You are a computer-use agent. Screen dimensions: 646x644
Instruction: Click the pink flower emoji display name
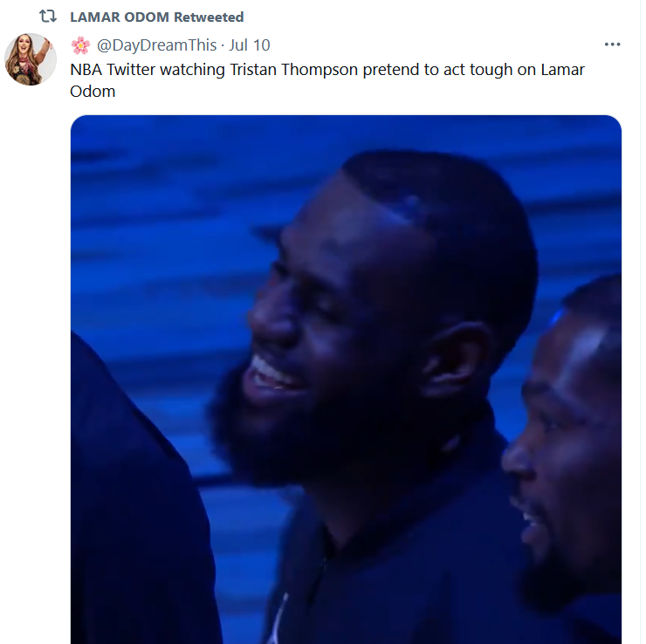pos(80,45)
